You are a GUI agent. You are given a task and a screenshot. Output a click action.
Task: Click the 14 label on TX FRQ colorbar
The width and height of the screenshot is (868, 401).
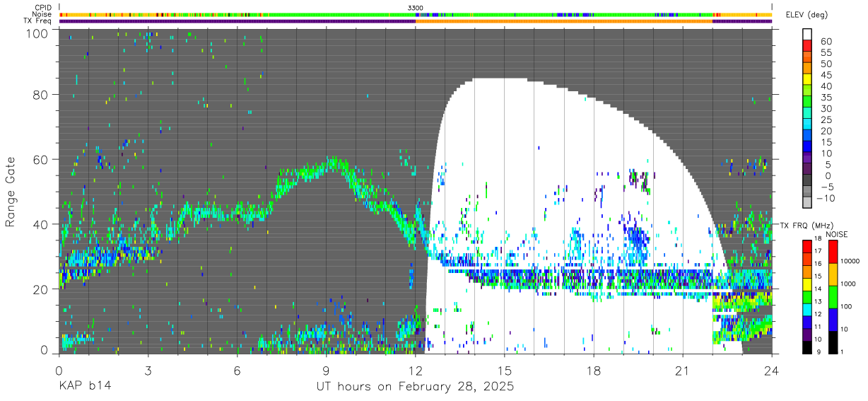click(x=819, y=290)
